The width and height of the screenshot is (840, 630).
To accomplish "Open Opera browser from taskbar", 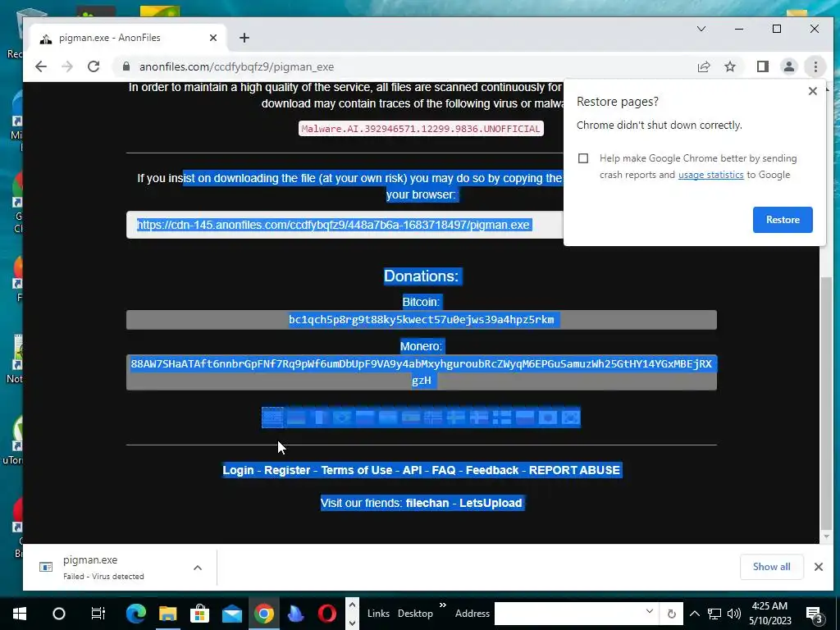I will (x=327, y=614).
